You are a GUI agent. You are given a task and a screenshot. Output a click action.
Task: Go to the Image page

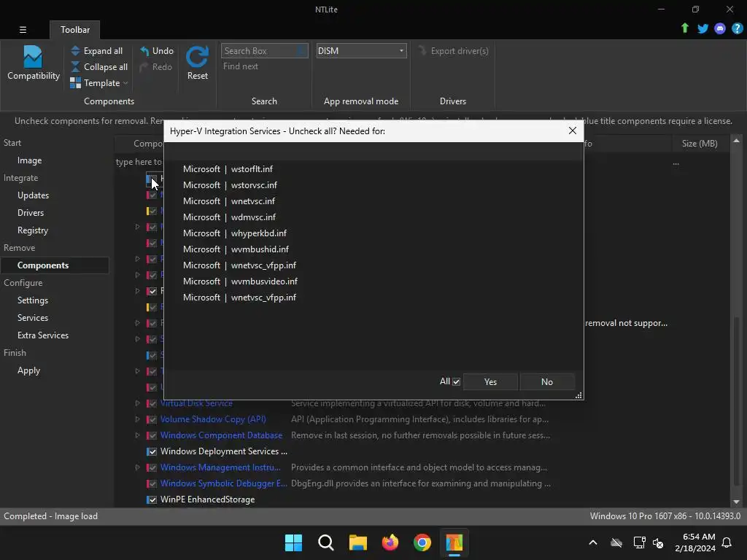(x=29, y=160)
